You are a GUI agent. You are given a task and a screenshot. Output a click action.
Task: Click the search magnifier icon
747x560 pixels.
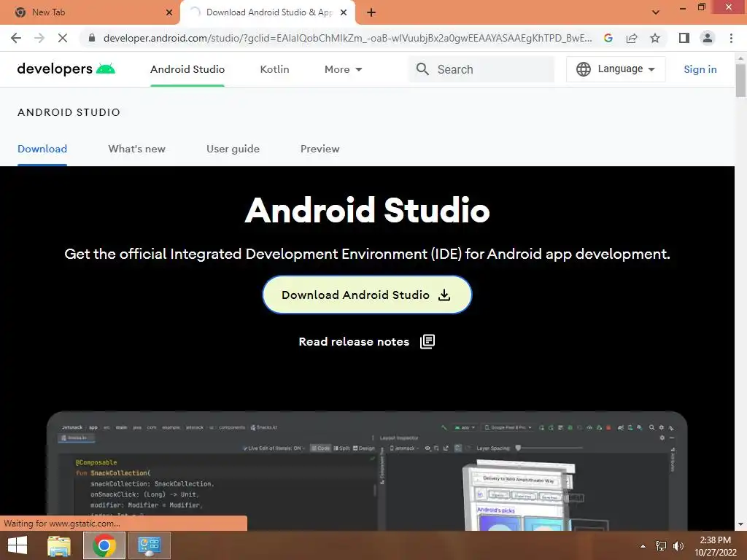(422, 69)
